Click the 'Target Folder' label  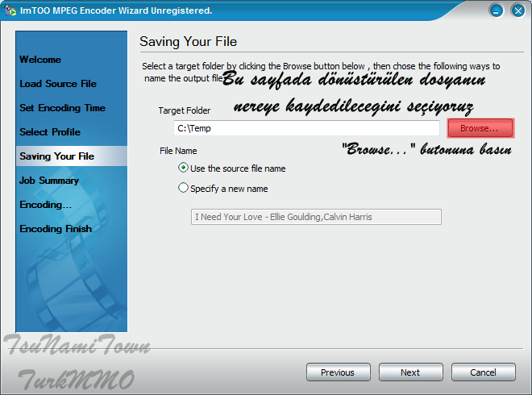click(x=185, y=110)
